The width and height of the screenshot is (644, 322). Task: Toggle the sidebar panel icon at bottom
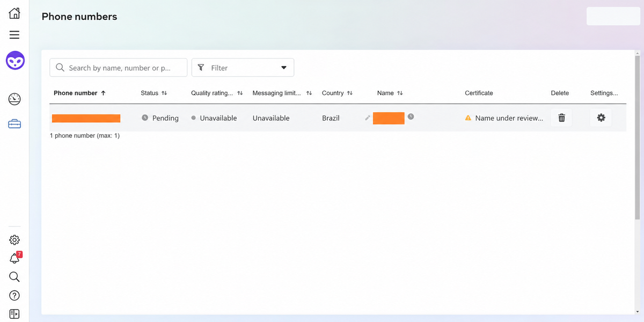click(x=14, y=314)
